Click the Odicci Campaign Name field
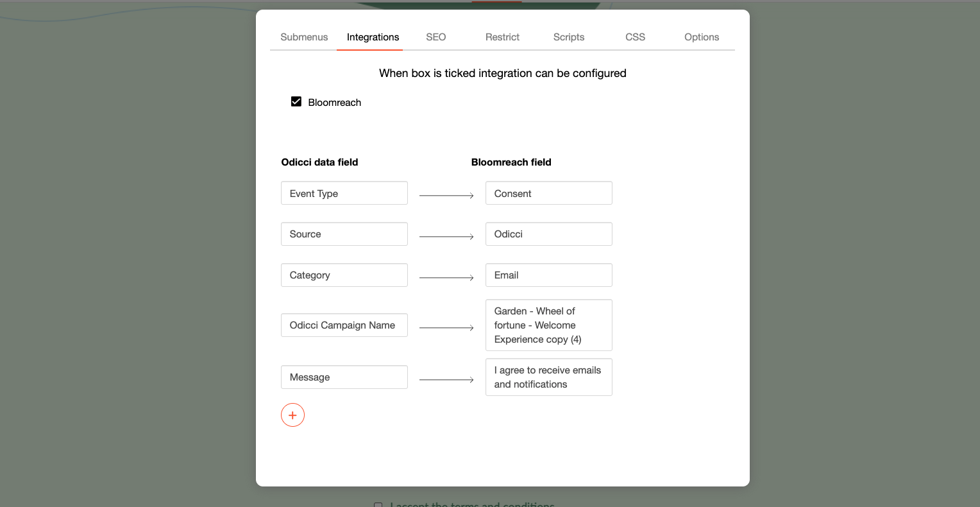 pyautogui.click(x=344, y=325)
